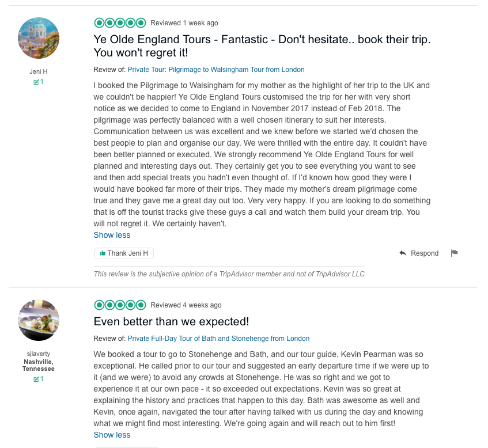Click the contribution count icon under Jeni H
The height and width of the screenshot is (448, 488).
[36, 82]
